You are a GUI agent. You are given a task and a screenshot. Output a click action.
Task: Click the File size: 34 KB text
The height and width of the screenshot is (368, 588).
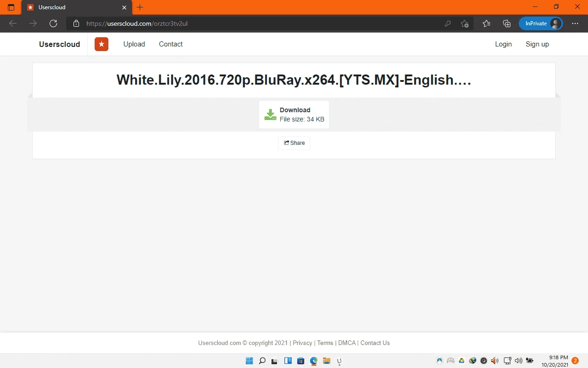(302, 119)
